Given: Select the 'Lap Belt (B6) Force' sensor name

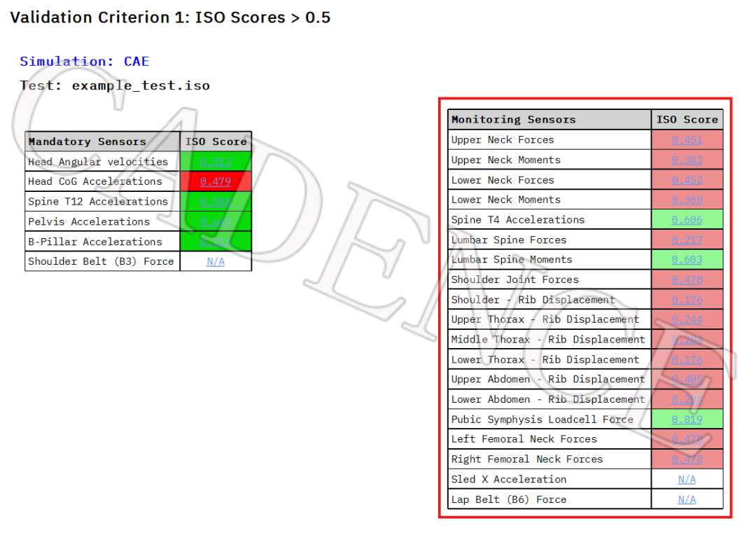Looking at the screenshot, I should [509, 499].
